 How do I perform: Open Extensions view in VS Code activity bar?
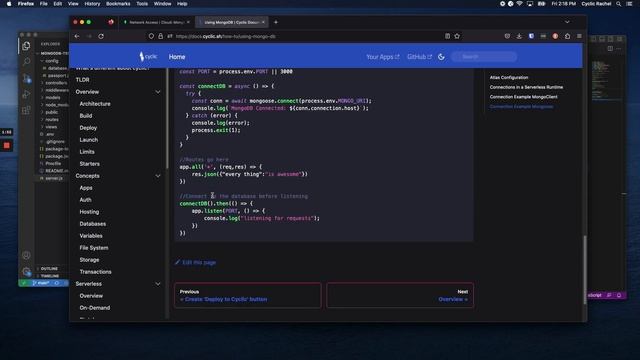pos(26,110)
